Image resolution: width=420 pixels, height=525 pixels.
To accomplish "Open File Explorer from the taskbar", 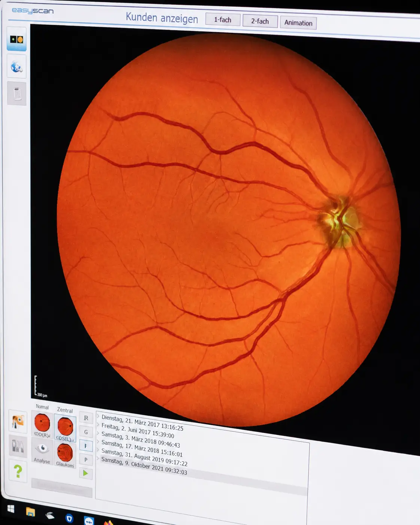I will (30, 512).
